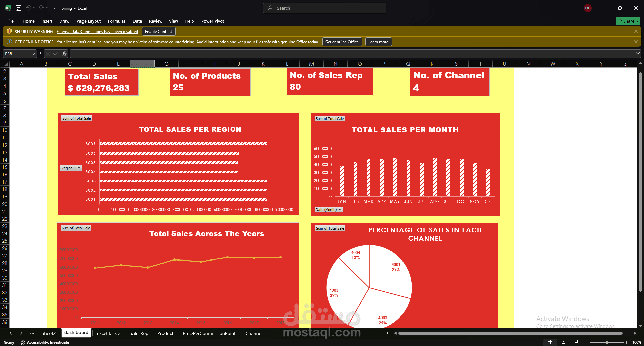This screenshot has width=644, height=346.
Task: Click the Save icon in title bar
Action: [19, 8]
